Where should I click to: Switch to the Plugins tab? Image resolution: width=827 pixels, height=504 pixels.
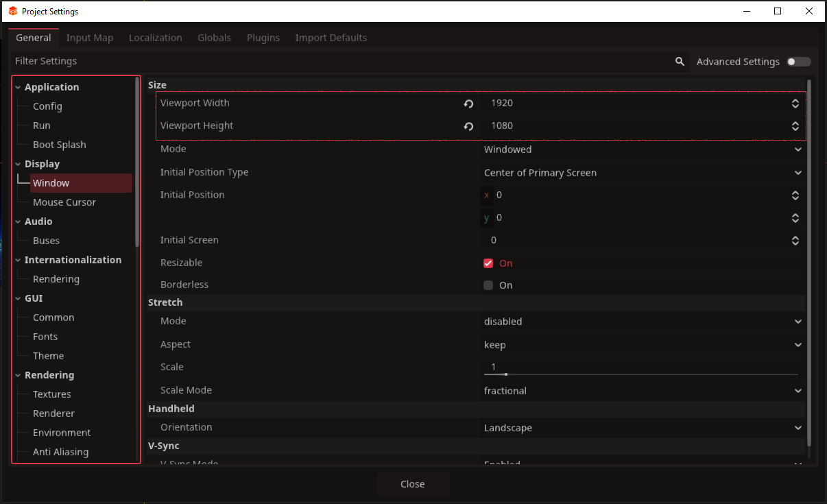tap(263, 38)
